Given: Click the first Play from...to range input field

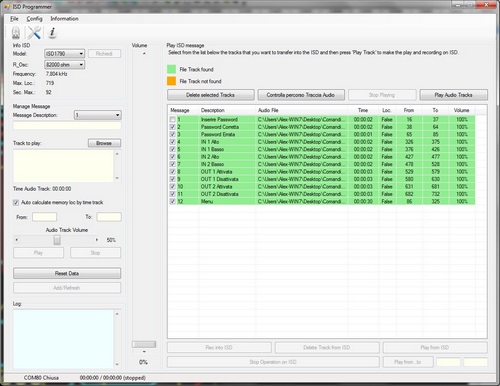Looking at the screenshot, I should [448, 362].
